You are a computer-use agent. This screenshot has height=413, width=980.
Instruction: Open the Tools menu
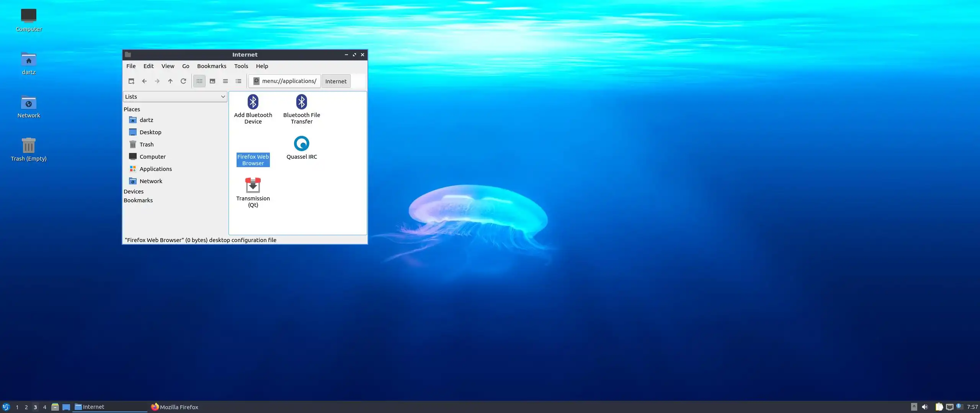click(241, 66)
